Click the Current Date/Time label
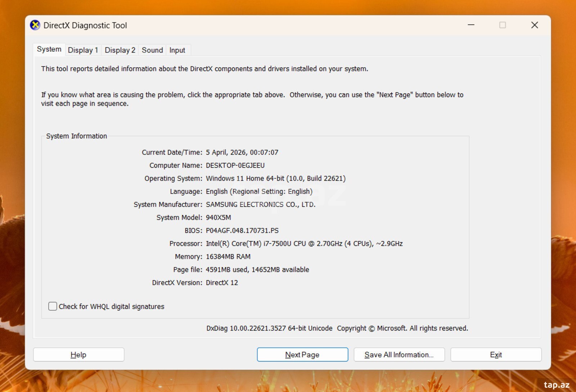This screenshot has height=392, width=576. point(172,152)
